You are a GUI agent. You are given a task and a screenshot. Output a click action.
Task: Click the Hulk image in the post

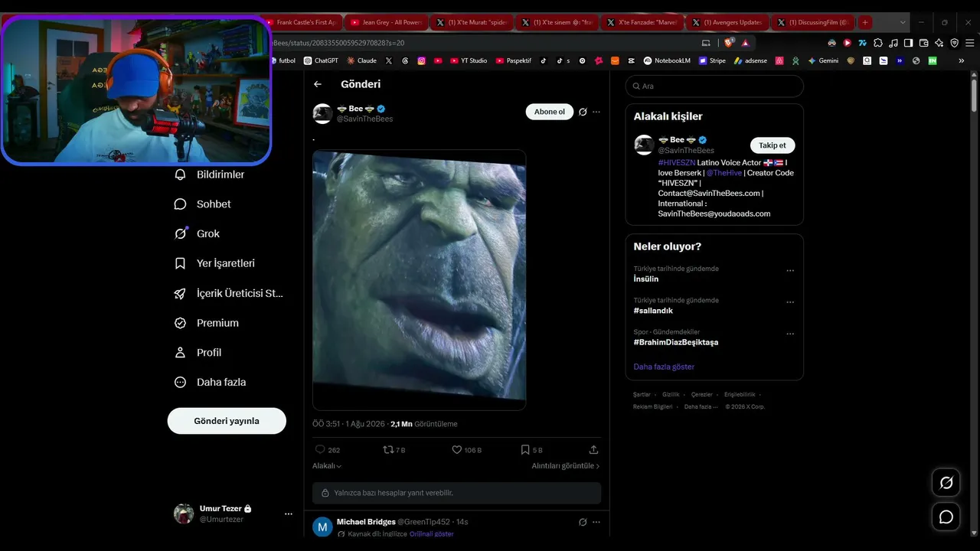coord(420,280)
